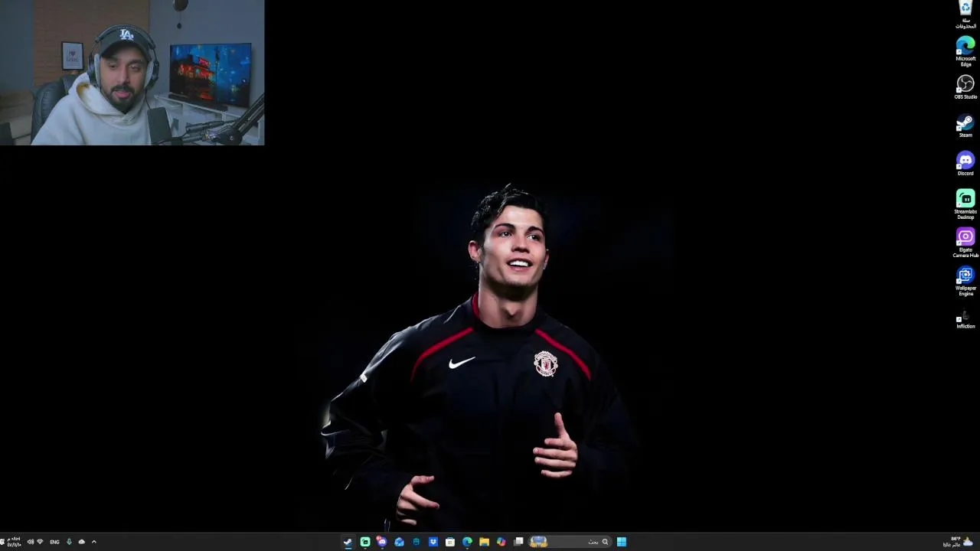Open Streamlabs from the taskbar
The width and height of the screenshot is (980, 551).
pos(365,542)
